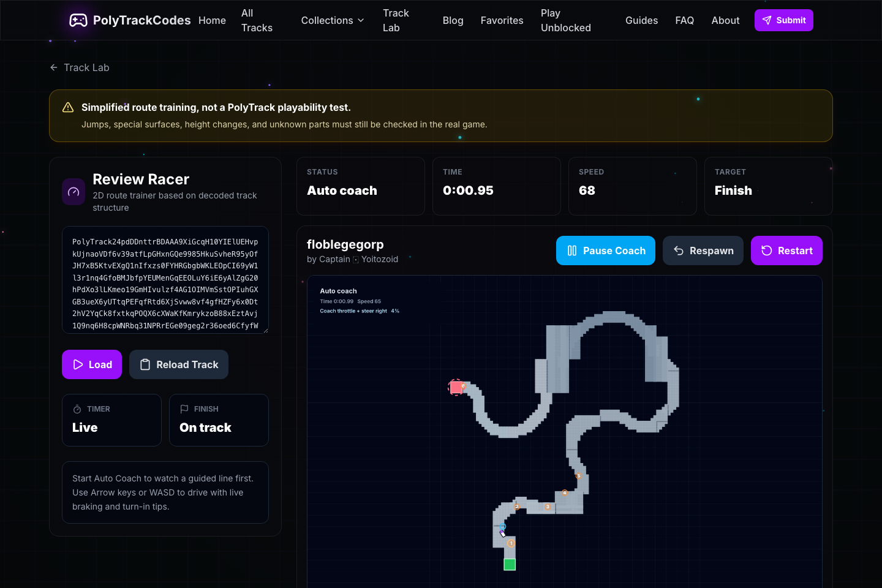This screenshot has width=882, height=588.
Task: Click checkpoint marker 1 on the track
Action: (511, 543)
